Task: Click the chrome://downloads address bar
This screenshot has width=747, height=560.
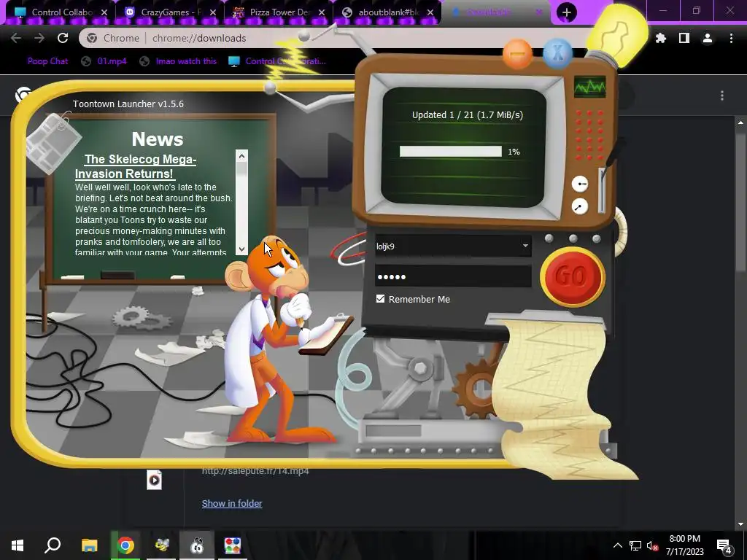Action: 333,38
